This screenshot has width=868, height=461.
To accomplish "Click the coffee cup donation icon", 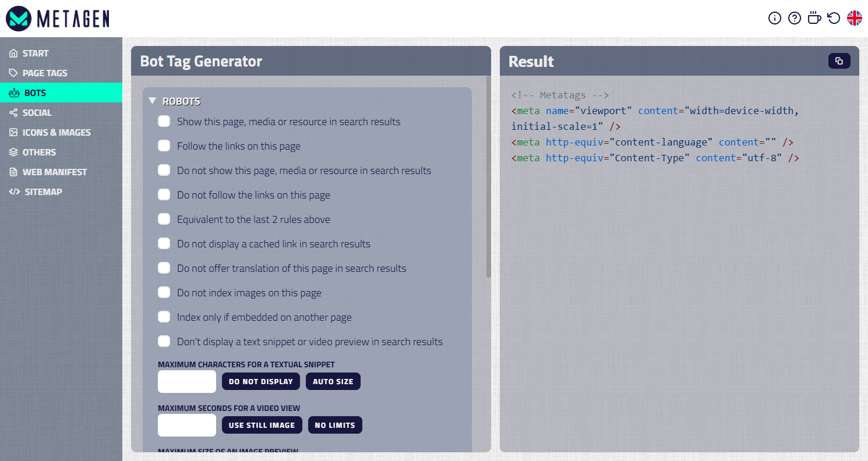I will [x=814, y=18].
